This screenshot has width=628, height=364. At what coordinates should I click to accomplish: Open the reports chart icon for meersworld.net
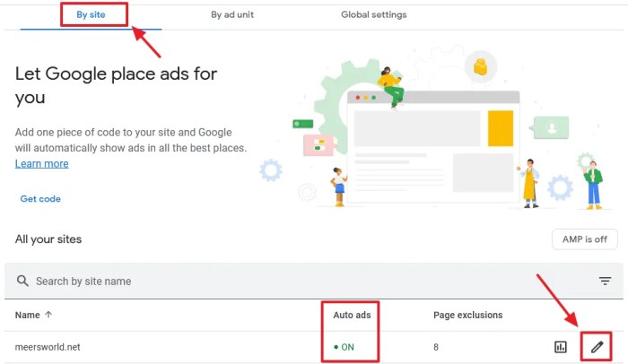click(x=561, y=347)
